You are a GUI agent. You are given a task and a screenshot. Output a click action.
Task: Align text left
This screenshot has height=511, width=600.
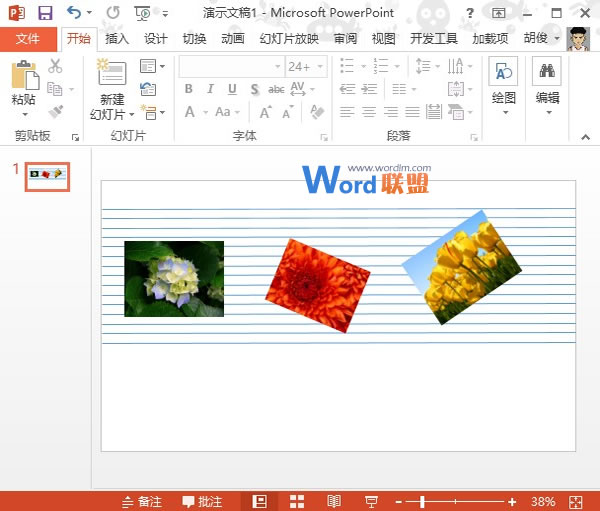(x=347, y=112)
